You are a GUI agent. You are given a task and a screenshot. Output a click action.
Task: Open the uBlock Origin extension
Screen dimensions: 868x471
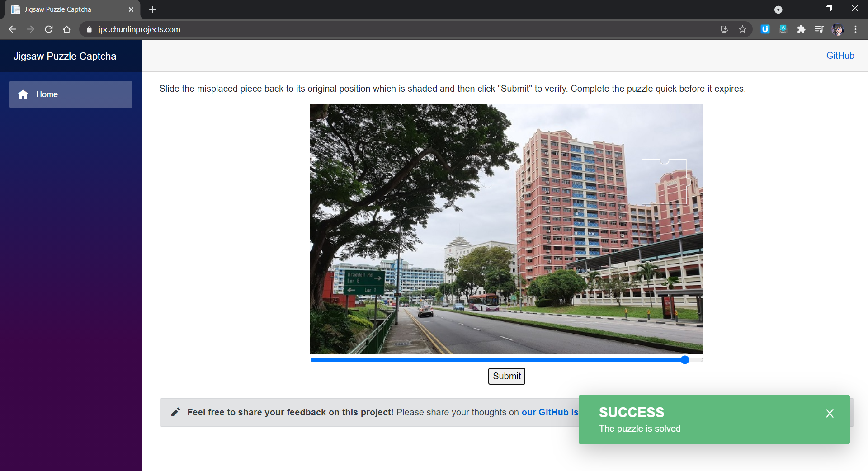[x=765, y=29]
